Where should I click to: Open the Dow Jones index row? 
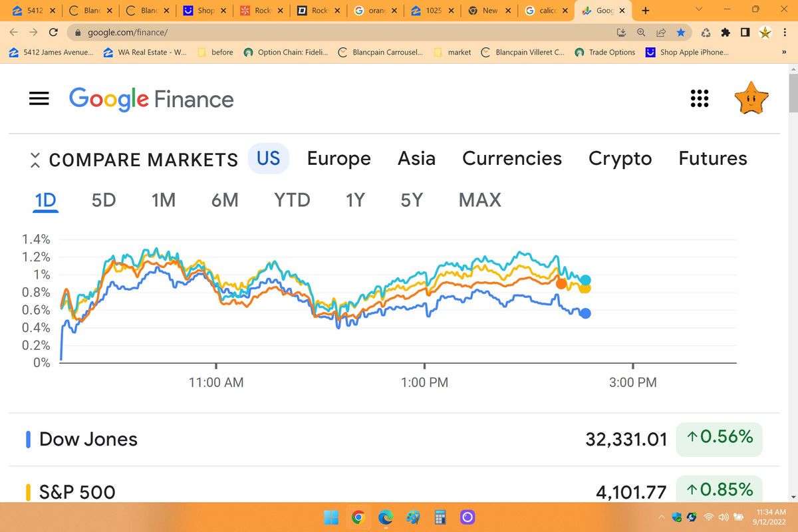[x=394, y=439]
